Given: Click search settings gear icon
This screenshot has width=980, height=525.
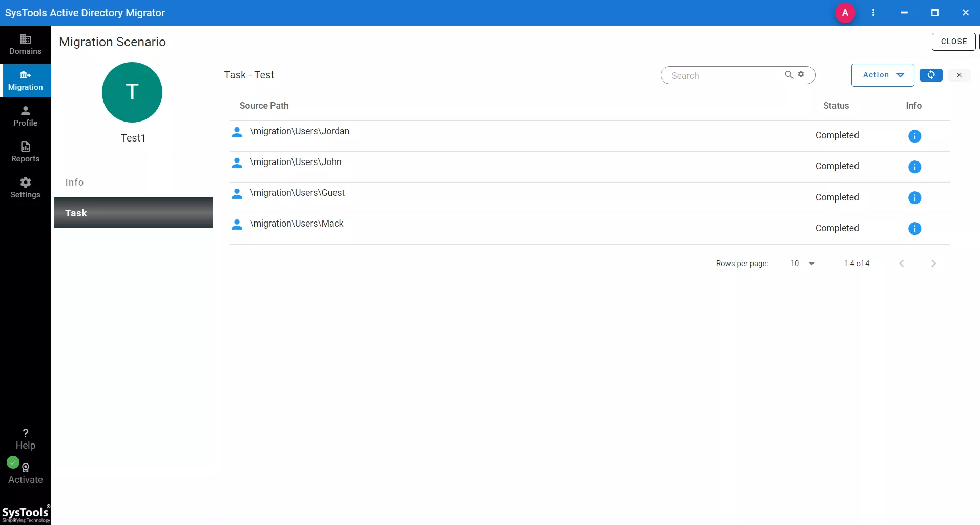Looking at the screenshot, I should point(801,74).
